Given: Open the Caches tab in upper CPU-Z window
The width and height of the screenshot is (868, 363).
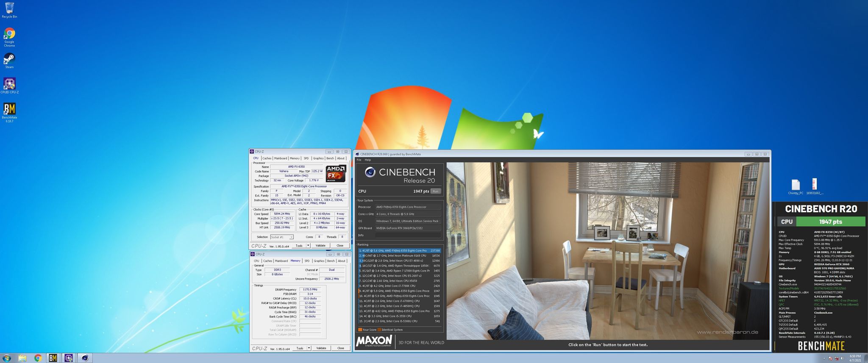Looking at the screenshot, I should pyautogui.click(x=267, y=158).
